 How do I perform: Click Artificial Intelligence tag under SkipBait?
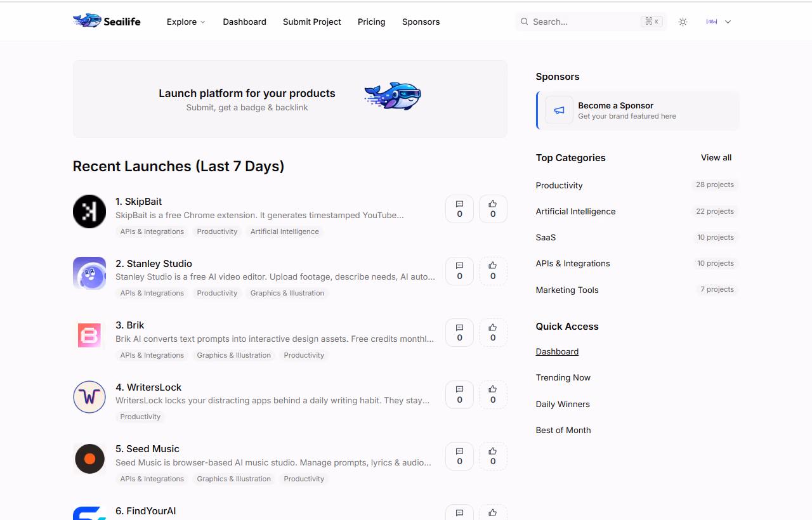[x=285, y=231]
